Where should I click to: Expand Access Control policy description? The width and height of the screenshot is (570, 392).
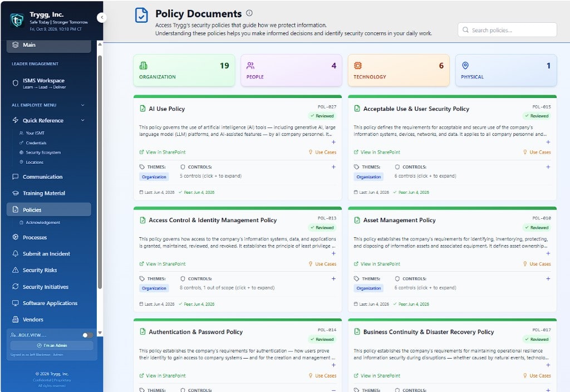[333, 253]
